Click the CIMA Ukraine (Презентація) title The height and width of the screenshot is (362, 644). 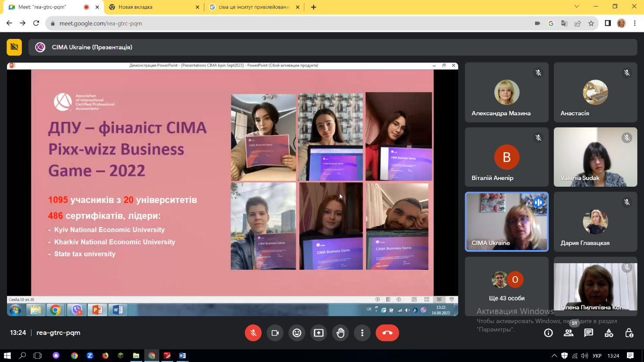tap(92, 47)
